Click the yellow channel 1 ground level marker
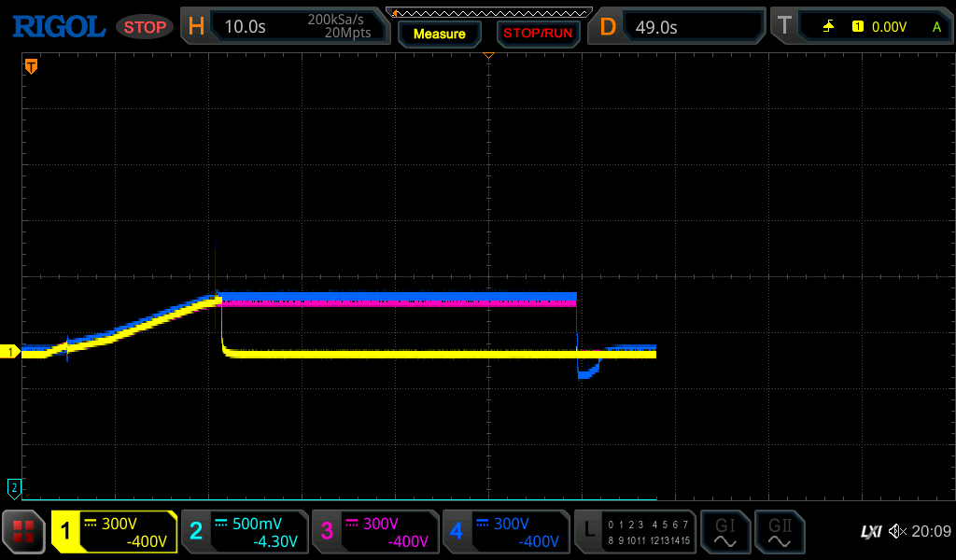This screenshot has width=956, height=560. coord(11,352)
